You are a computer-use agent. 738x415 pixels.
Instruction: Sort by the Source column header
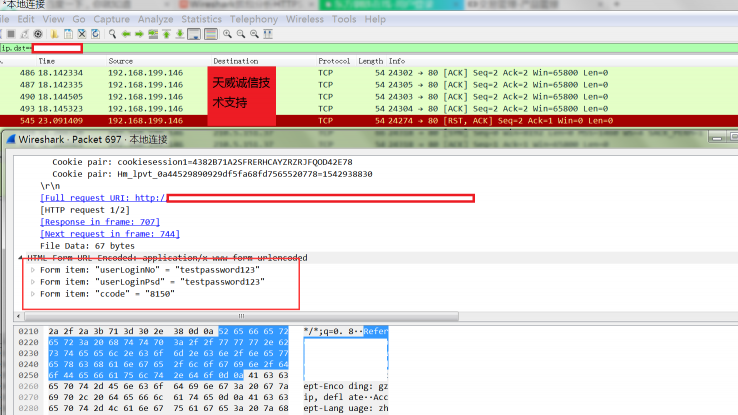pyautogui.click(x=120, y=61)
